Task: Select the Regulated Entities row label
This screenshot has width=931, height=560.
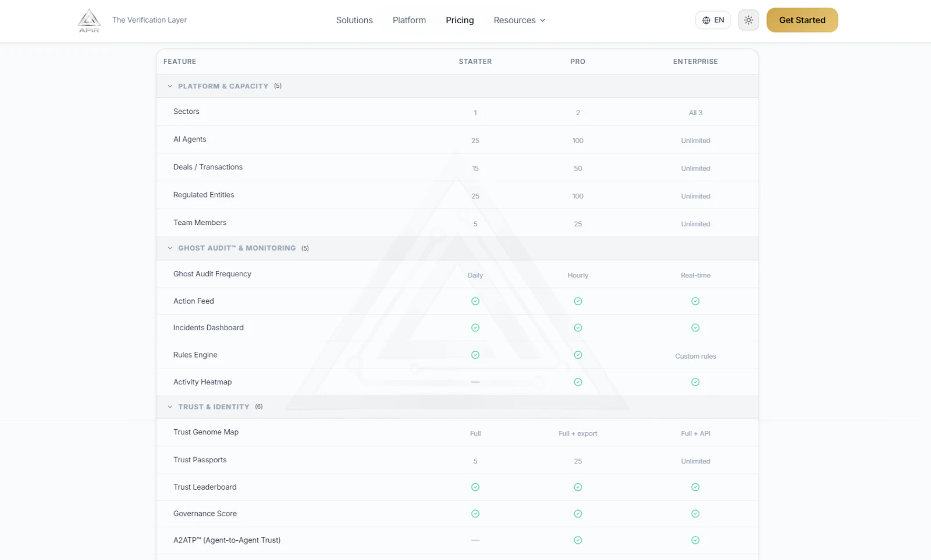Action: [x=204, y=195]
